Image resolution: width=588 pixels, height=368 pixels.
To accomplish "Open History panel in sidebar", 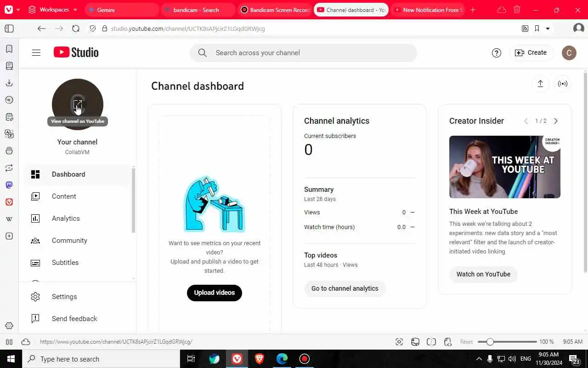I will click(9, 100).
